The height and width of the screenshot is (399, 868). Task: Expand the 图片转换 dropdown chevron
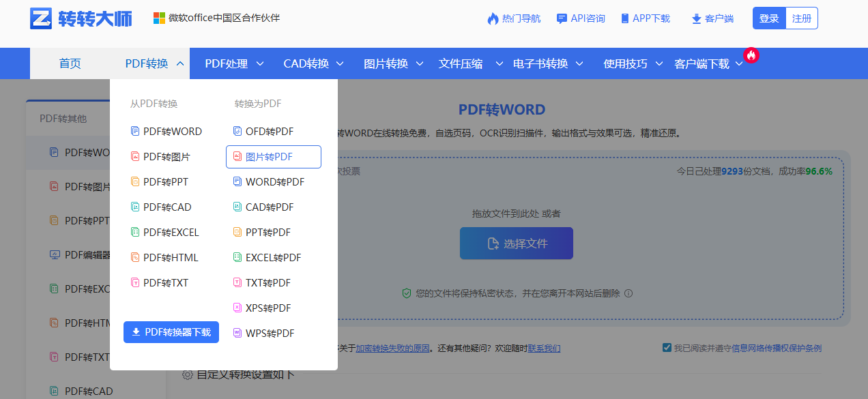click(420, 63)
